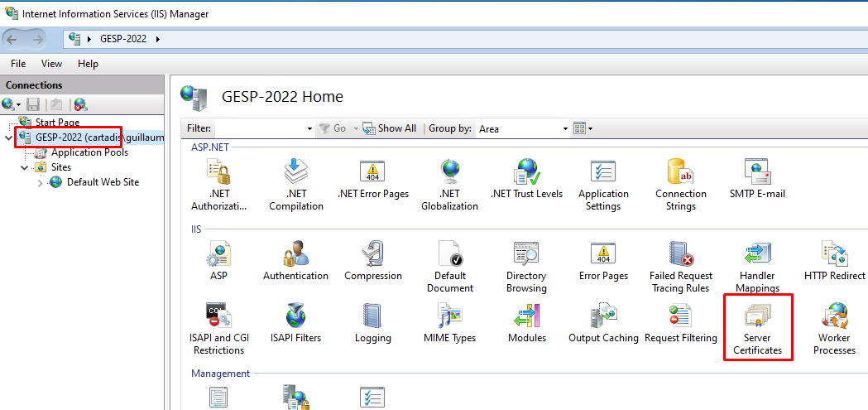Click GESP-2022 in the address breadcrumb

(123, 39)
